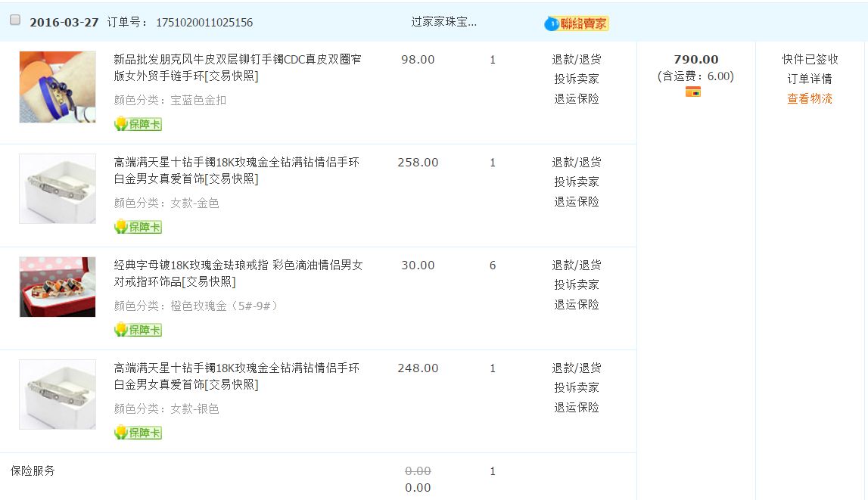This screenshot has width=868, height=500.
Task: Open the enamel rings product thumbnail
Action: [x=58, y=287]
